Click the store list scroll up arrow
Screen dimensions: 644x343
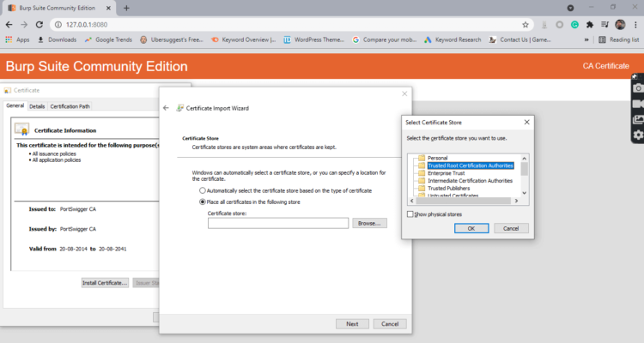[x=524, y=158]
